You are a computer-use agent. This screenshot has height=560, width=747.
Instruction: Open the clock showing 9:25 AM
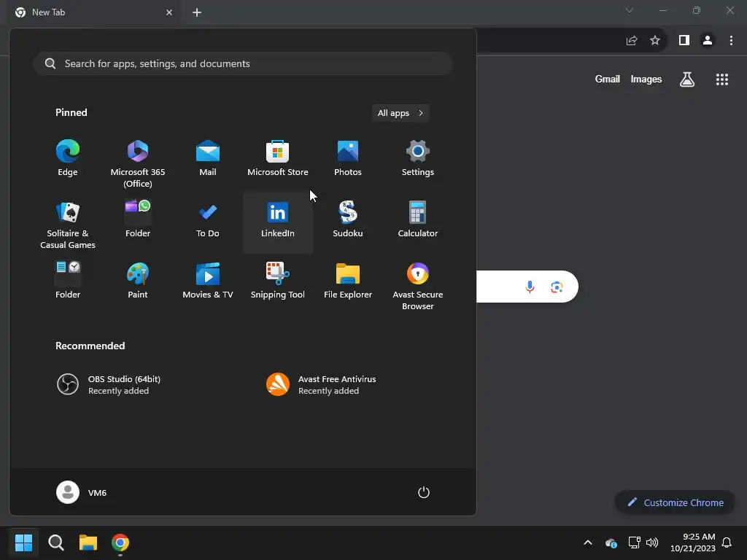pos(693,542)
